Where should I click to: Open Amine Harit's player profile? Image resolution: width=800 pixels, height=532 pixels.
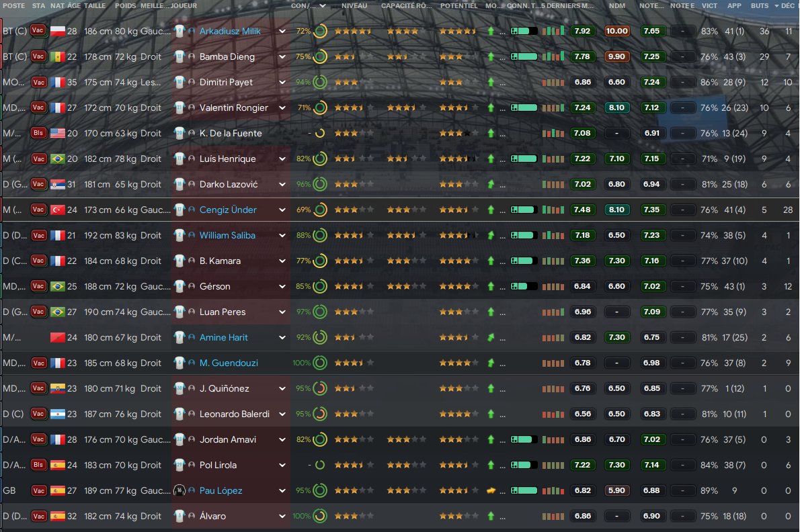pyautogui.click(x=223, y=337)
